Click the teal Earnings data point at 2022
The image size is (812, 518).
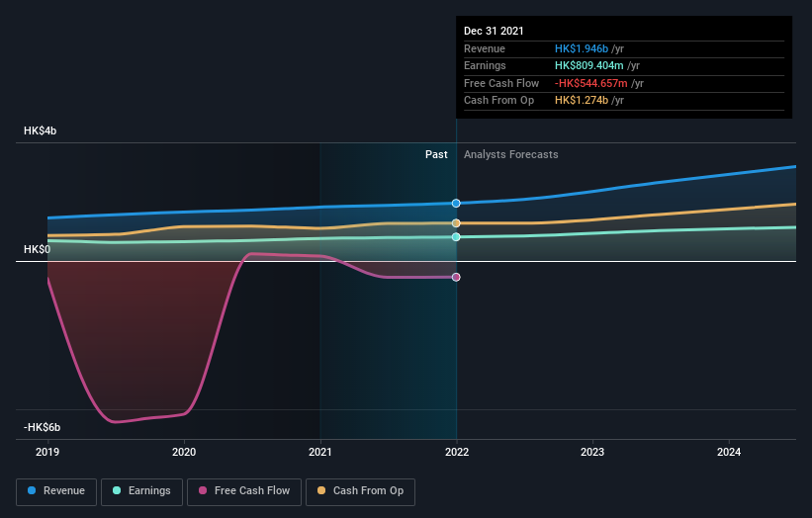[x=456, y=237]
